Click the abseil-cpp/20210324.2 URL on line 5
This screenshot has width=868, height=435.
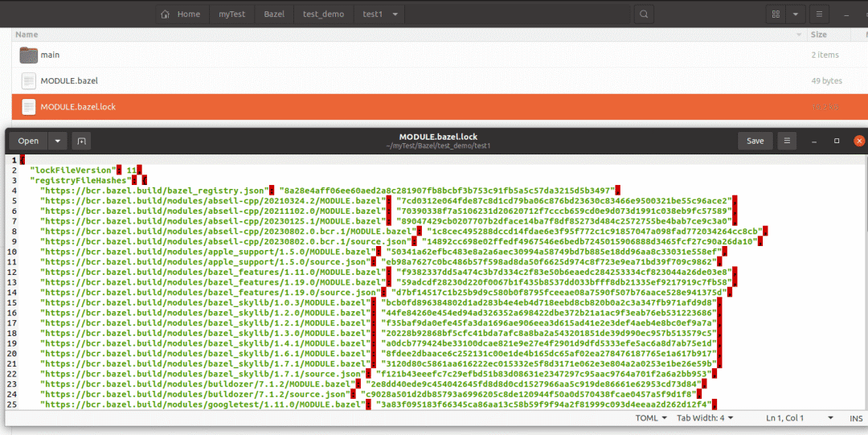click(213, 200)
